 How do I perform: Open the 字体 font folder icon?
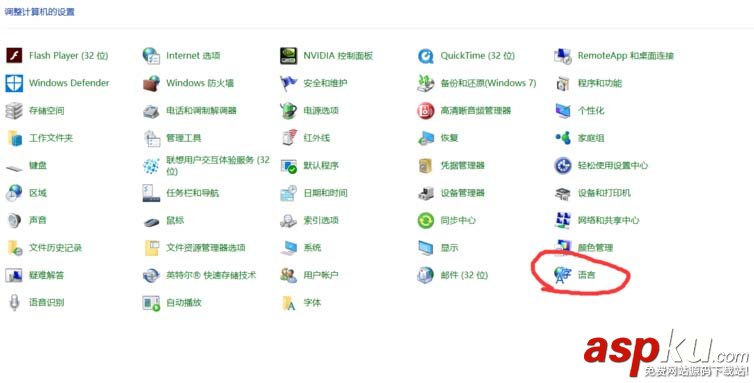(x=289, y=303)
